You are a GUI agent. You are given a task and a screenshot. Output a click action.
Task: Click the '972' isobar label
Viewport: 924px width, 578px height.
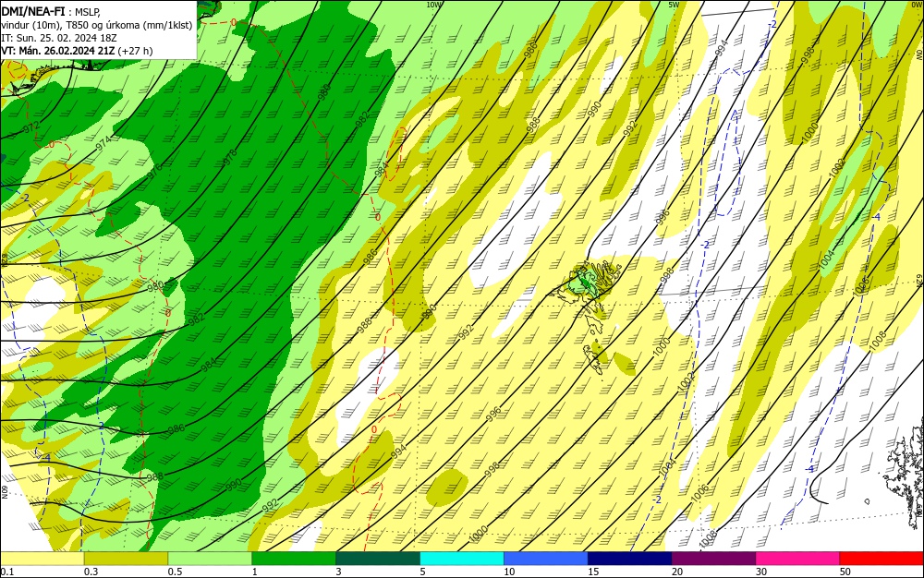coord(31,127)
